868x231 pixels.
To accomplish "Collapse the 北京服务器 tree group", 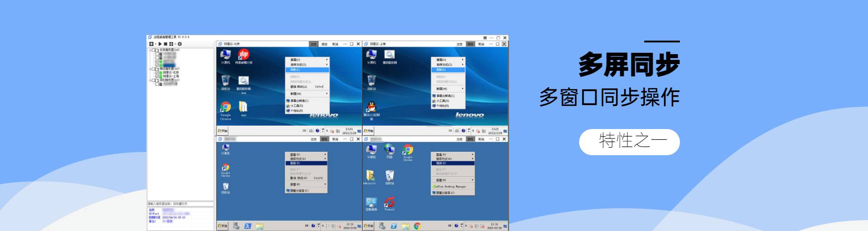I will coord(150,50).
